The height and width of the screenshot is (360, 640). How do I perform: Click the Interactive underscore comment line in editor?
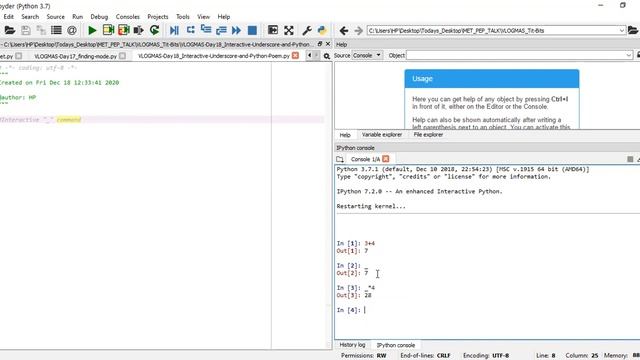click(x=162, y=120)
